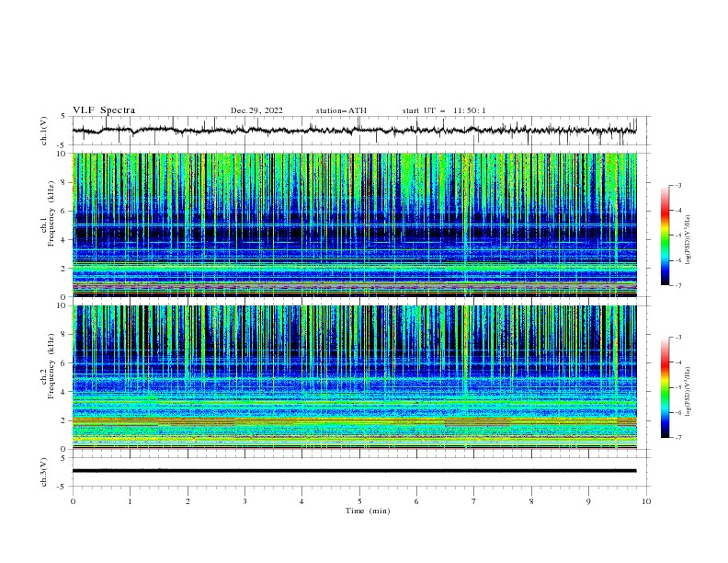This screenshot has width=728, height=563.
Task: Click the 2 minute tick on time axis
Action: pos(188,501)
